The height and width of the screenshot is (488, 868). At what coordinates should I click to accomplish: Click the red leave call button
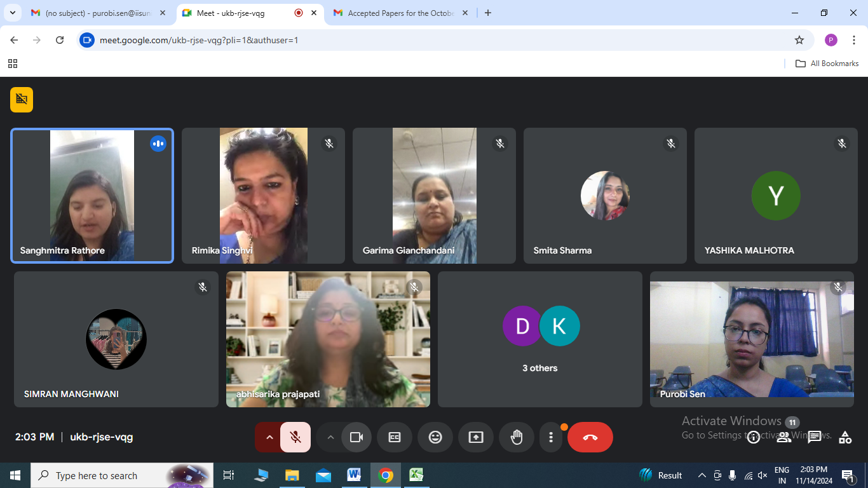pos(590,437)
